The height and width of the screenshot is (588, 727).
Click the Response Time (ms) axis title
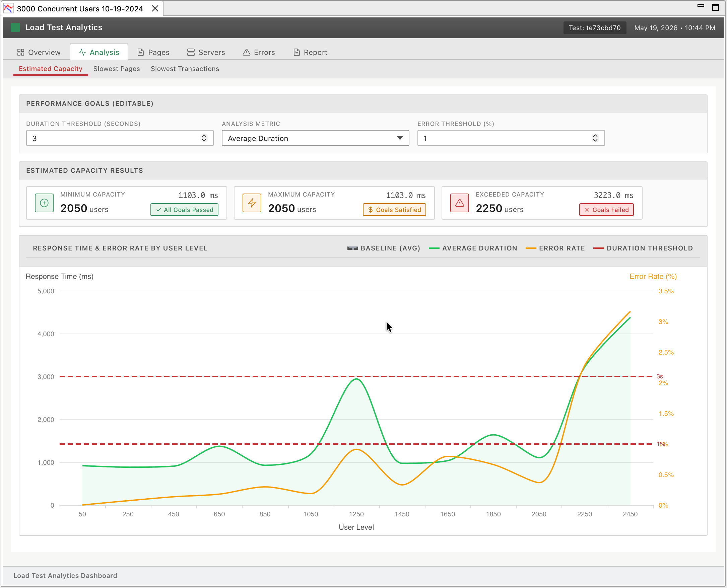(60, 276)
